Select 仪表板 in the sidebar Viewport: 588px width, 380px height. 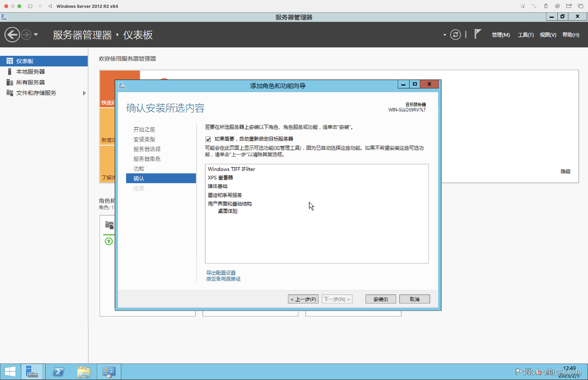pyautogui.click(x=44, y=61)
